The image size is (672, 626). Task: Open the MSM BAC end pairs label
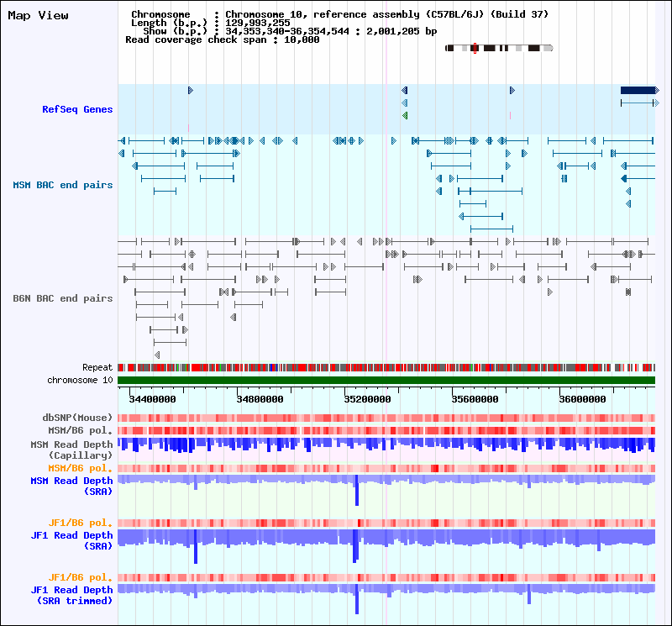click(63, 185)
